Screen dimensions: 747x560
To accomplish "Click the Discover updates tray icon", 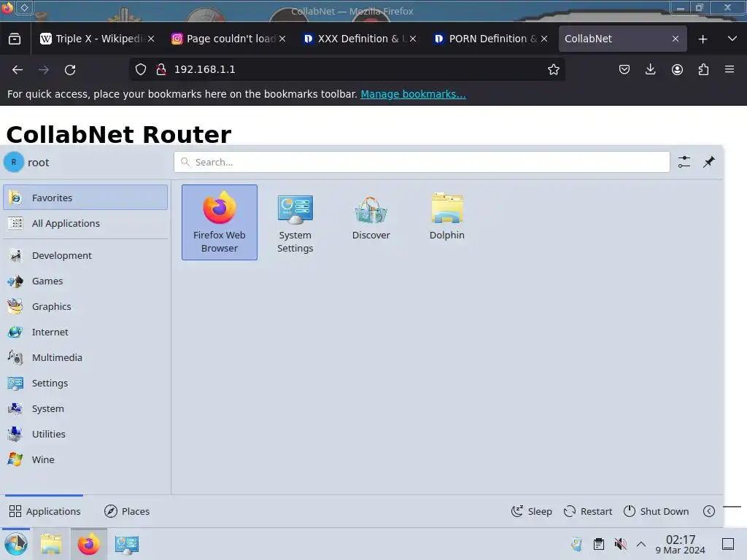I will (x=577, y=544).
